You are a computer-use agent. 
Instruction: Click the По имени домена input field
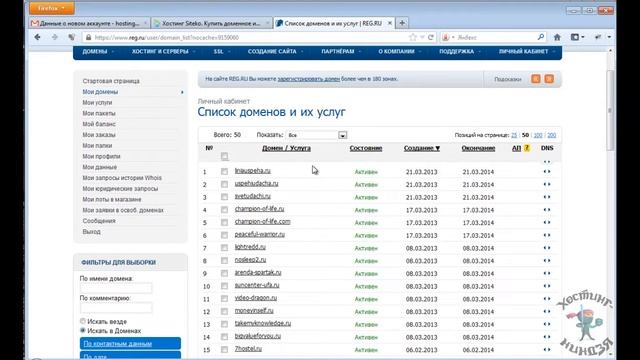tap(116, 288)
